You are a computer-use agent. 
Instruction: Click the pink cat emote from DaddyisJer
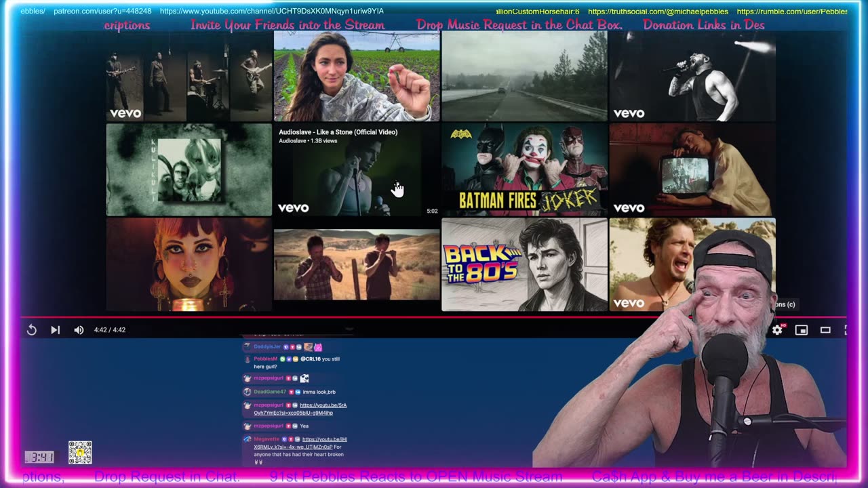[317, 347]
